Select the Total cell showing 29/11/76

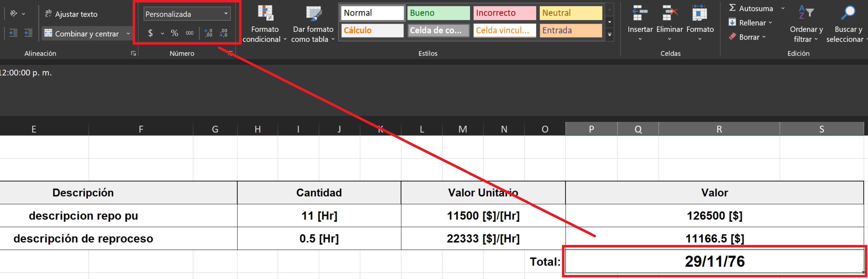[714, 261]
